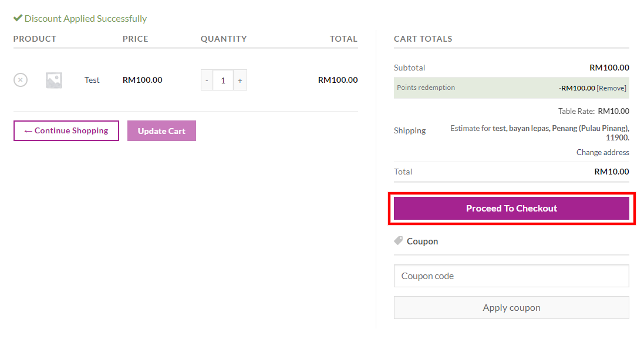Click the Coupon section heading
Screen dimensions: 644x339
click(x=422, y=241)
